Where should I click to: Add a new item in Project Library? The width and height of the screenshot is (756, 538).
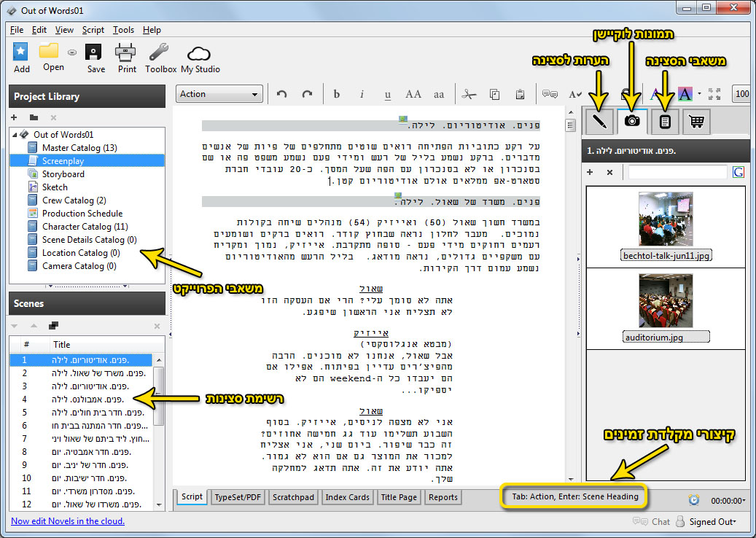(x=14, y=117)
